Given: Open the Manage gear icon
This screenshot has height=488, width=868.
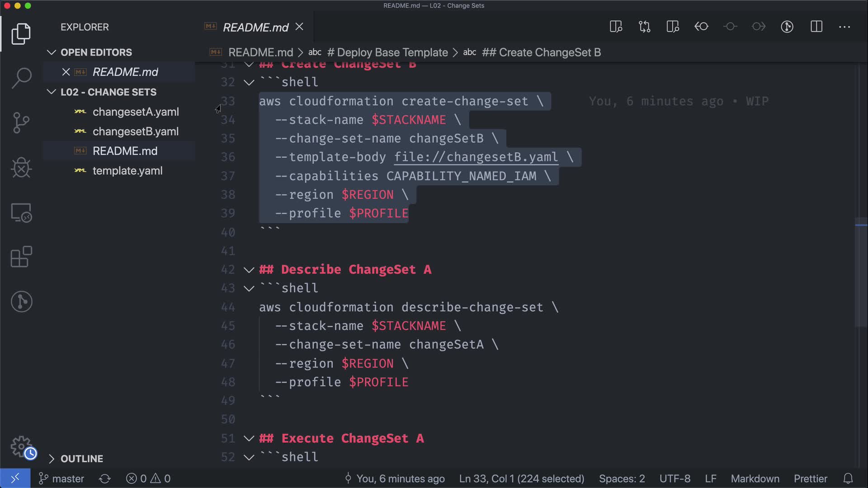Looking at the screenshot, I should (21, 446).
